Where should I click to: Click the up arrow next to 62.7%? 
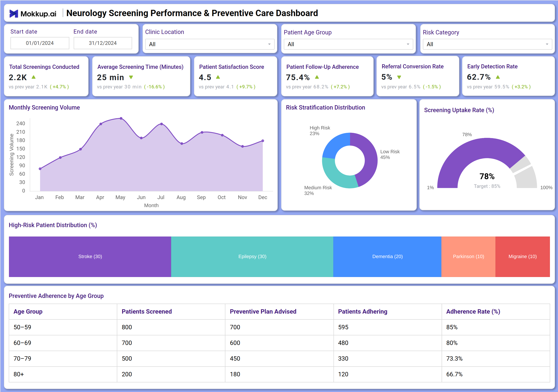click(x=498, y=77)
